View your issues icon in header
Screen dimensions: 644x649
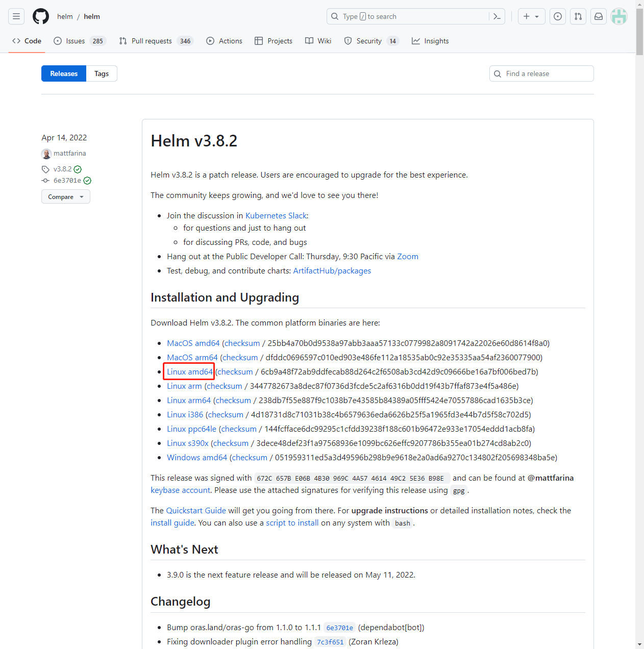[558, 16]
